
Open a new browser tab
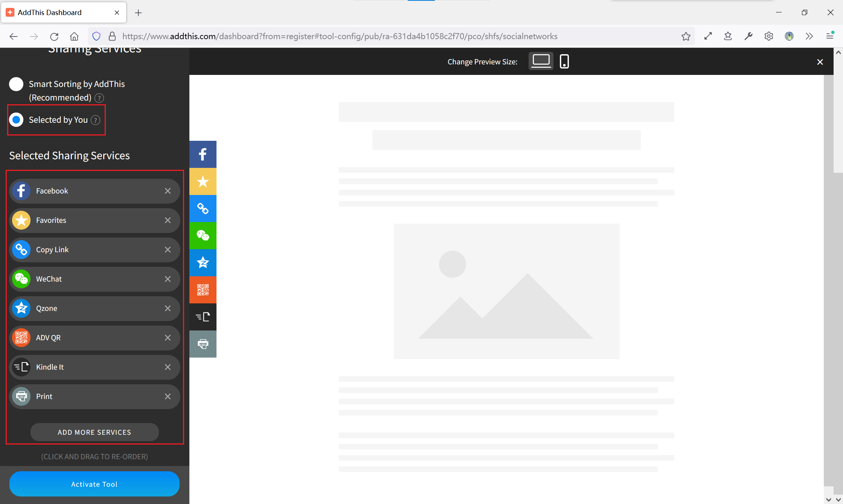coord(138,13)
